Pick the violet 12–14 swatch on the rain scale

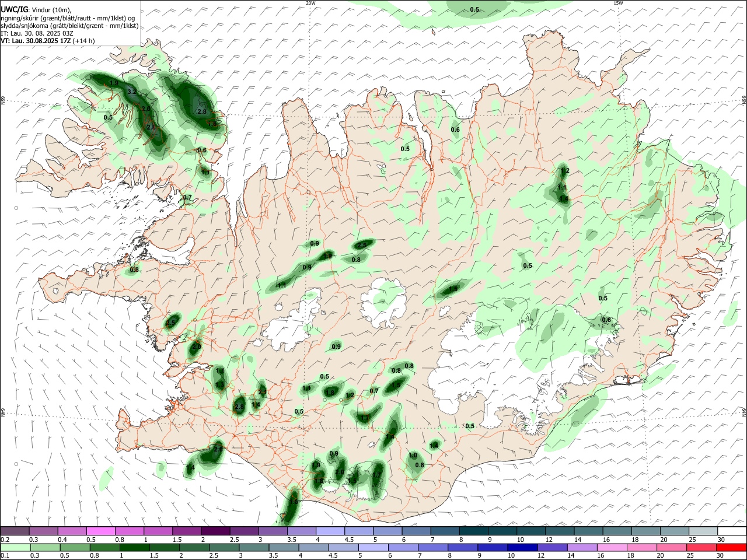pyautogui.click(x=553, y=548)
